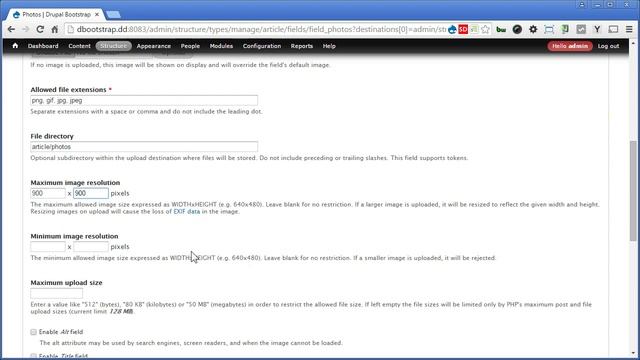Click the Hello admin account button
Image resolution: width=640 pixels, height=360 pixels.
[x=570, y=46]
